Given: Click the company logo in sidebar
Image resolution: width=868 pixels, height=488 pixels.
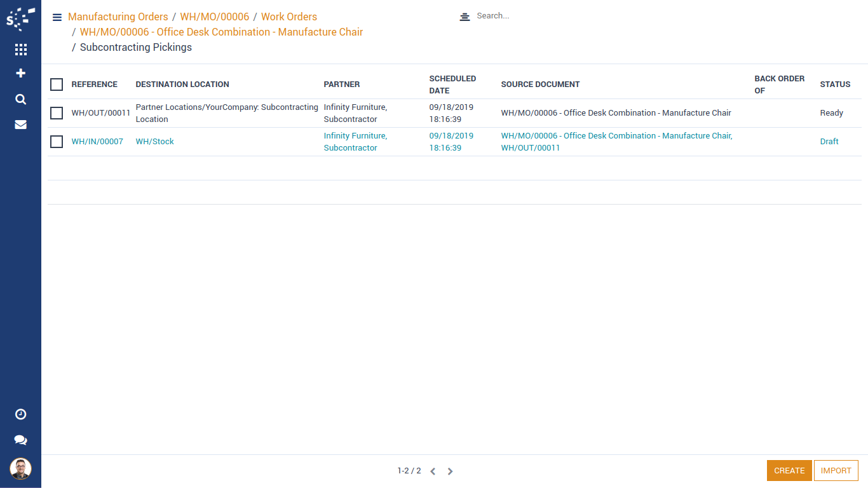Looking at the screenshot, I should [x=20, y=19].
